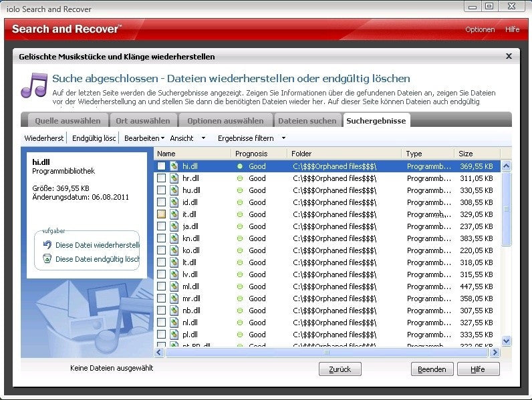Image resolution: width=532 pixels, height=400 pixels.
Task: Click the restore arrow icon in the tasks box
Action: pyautogui.click(x=47, y=245)
